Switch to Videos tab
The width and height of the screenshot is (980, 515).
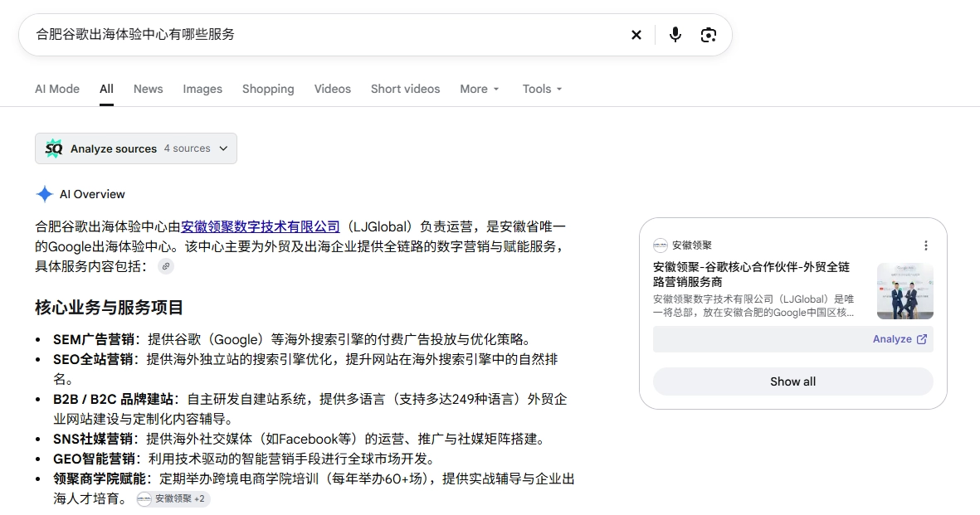pos(333,90)
